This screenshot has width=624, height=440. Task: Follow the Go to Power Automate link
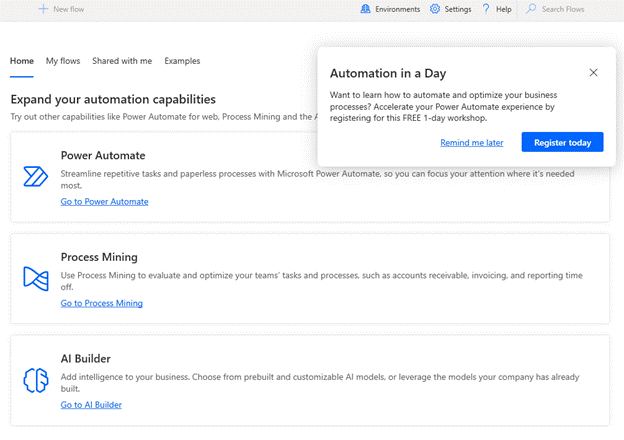click(104, 202)
